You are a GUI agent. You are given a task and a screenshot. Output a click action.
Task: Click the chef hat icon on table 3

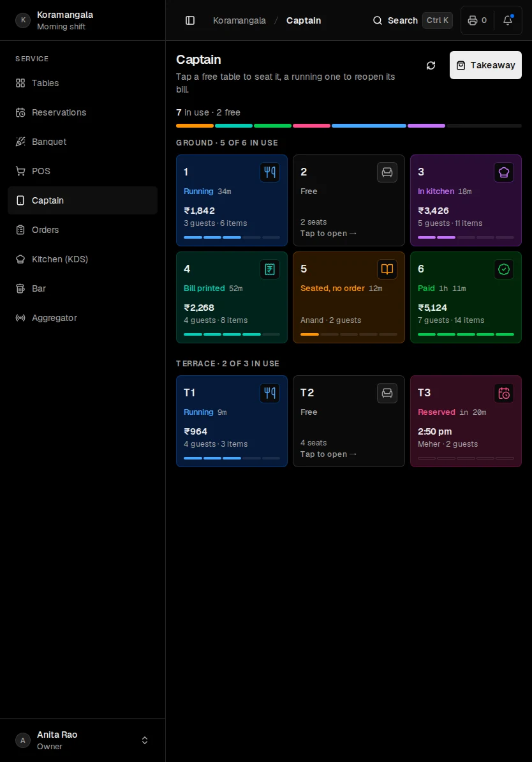[x=504, y=172]
